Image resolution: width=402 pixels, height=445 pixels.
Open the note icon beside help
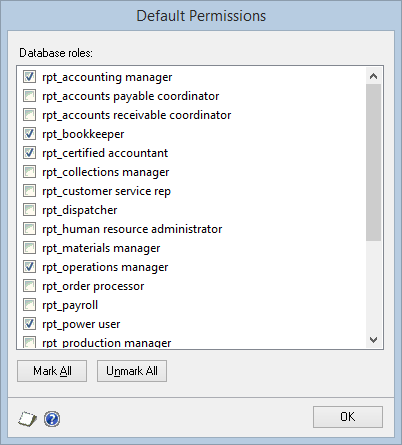point(27,419)
